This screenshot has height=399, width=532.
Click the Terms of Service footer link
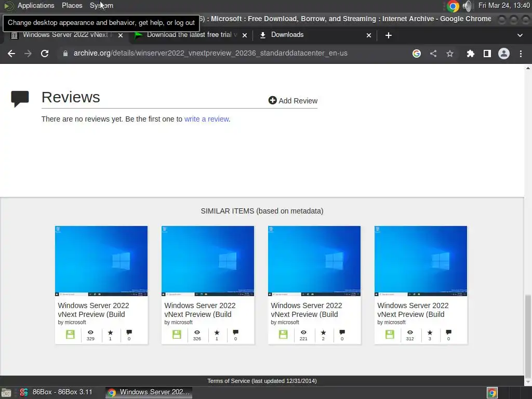[262, 381]
